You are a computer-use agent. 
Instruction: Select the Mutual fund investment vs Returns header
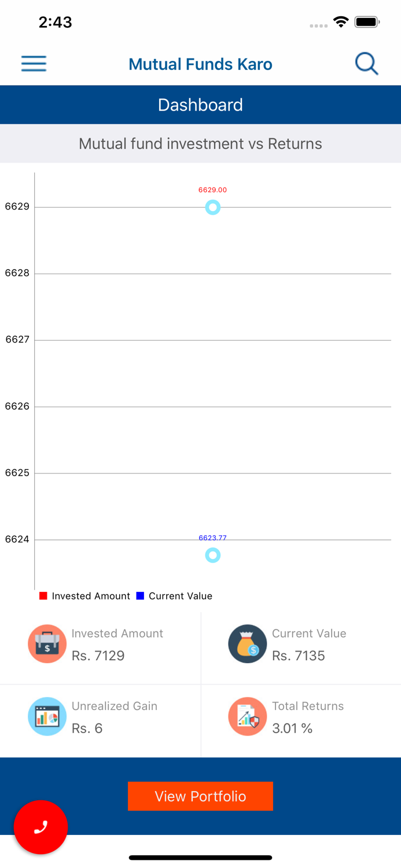click(x=200, y=144)
